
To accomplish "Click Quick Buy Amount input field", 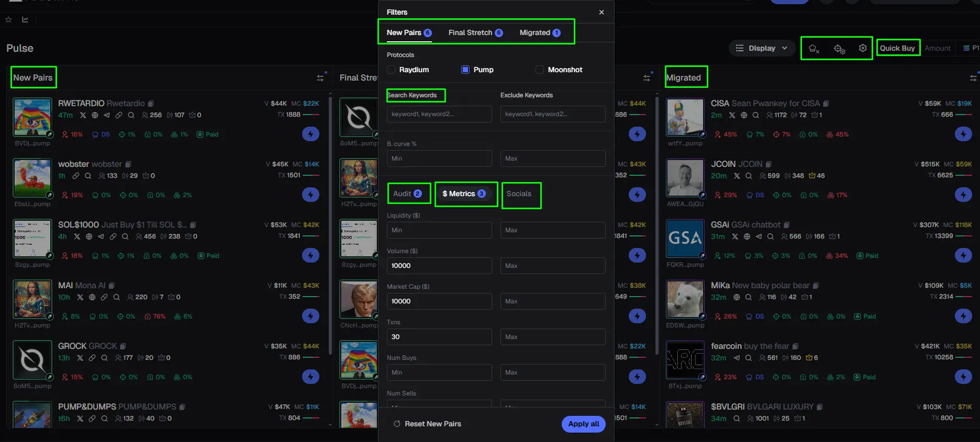I will click(939, 48).
